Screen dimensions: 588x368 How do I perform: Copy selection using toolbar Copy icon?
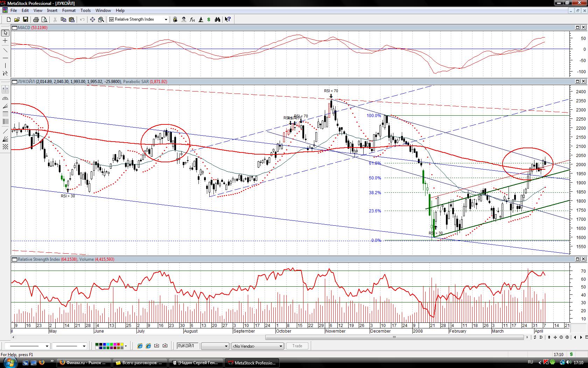coord(63,20)
